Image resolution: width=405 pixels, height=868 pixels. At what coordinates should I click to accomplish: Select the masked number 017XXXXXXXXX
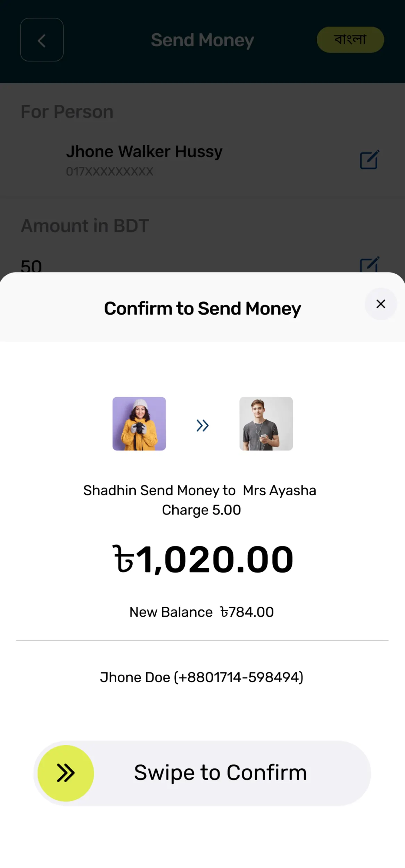(x=109, y=172)
